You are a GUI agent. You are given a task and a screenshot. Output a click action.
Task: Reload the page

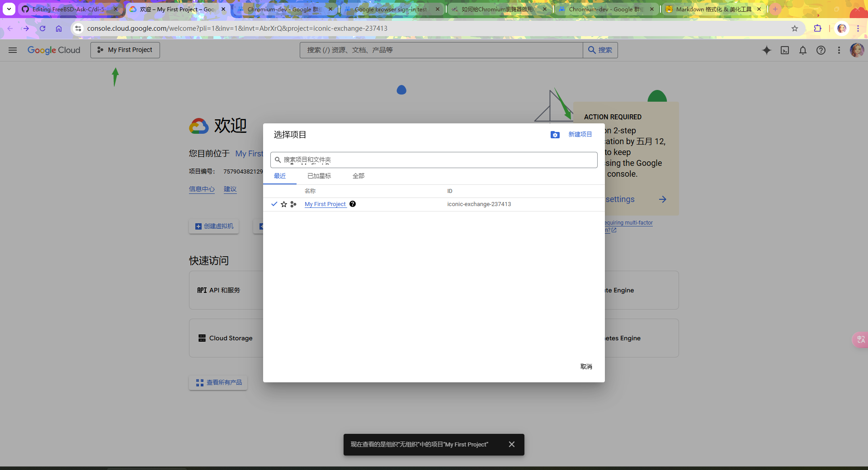42,28
